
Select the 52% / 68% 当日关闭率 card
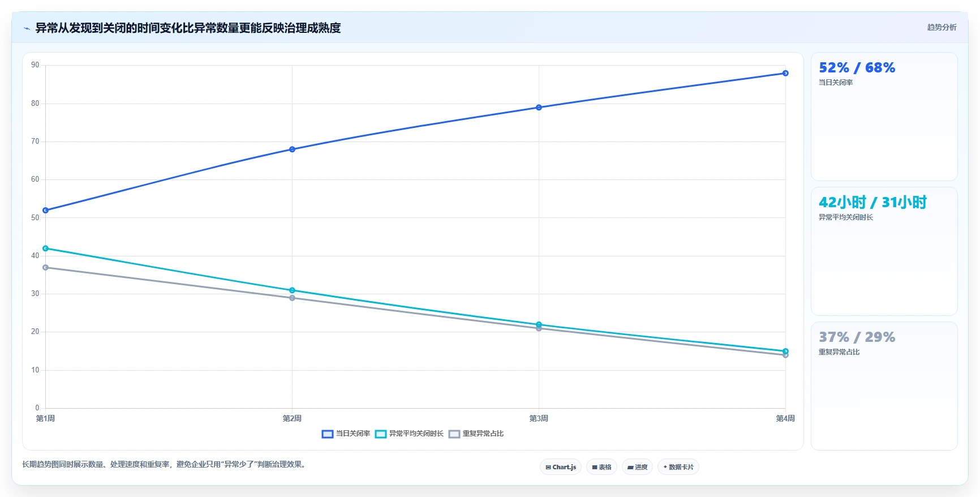point(884,117)
